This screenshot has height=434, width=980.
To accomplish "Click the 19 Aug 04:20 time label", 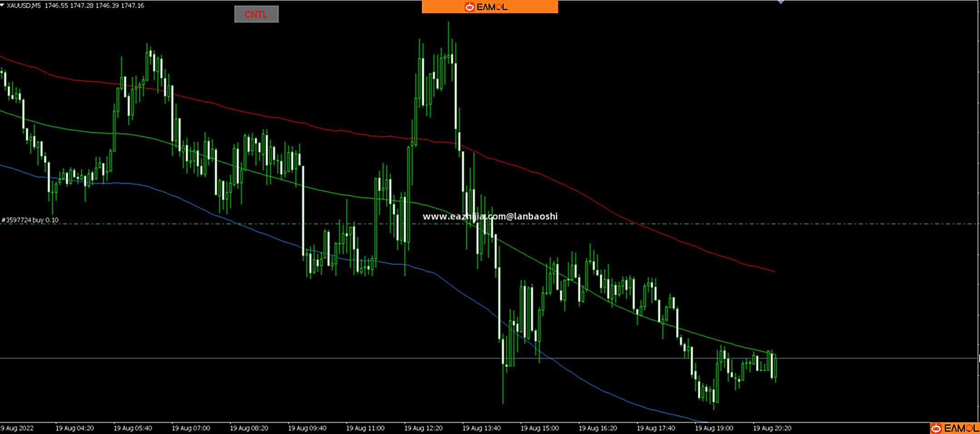I will click(x=74, y=428).
